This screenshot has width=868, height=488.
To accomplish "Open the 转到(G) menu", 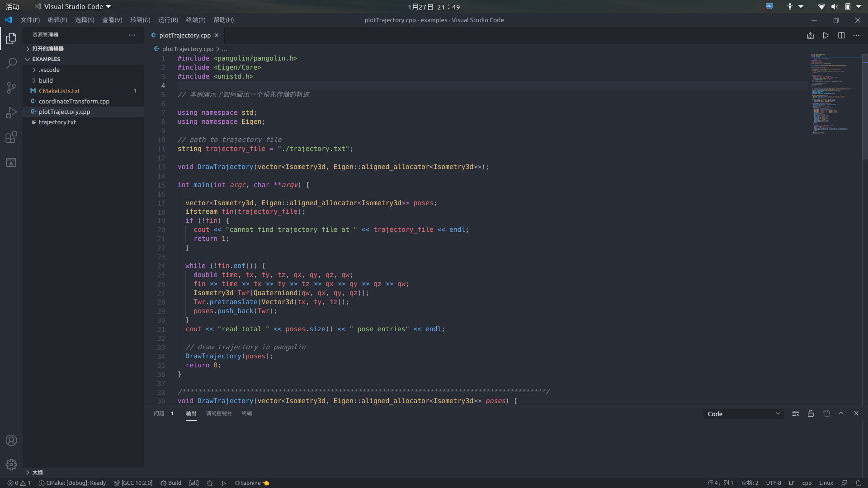I will 140,20.
